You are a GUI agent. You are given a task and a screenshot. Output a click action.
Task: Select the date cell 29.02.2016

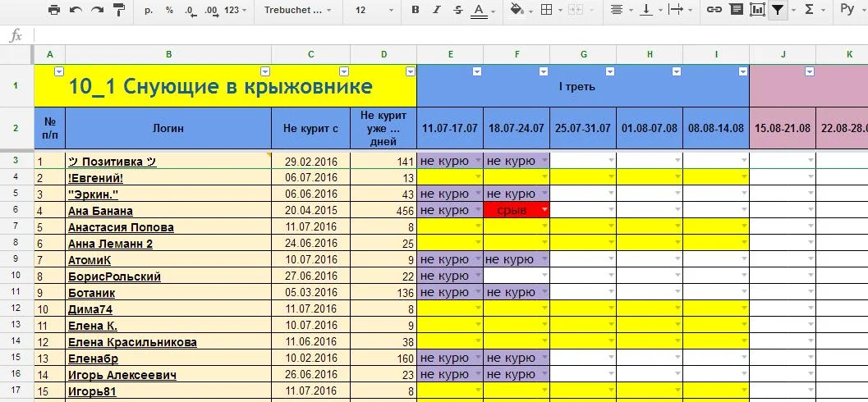[310, 161]
